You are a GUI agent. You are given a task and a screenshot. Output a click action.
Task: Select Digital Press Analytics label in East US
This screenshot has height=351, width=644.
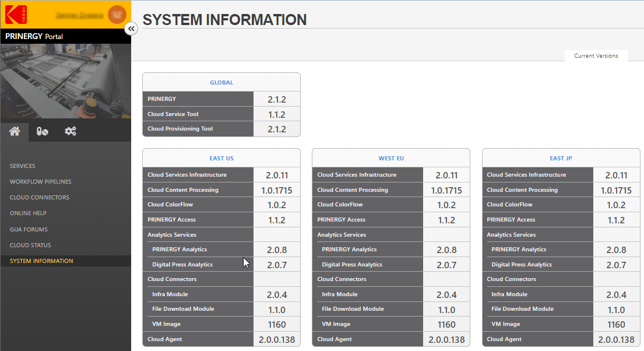[182, 265]
